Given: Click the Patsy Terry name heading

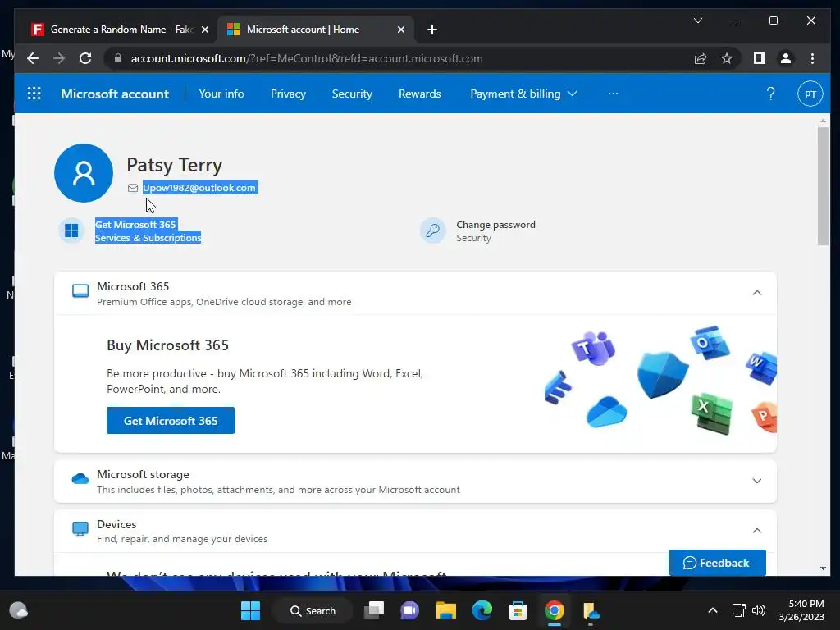Looking at the screenshot, I should (x=174, y=165).
